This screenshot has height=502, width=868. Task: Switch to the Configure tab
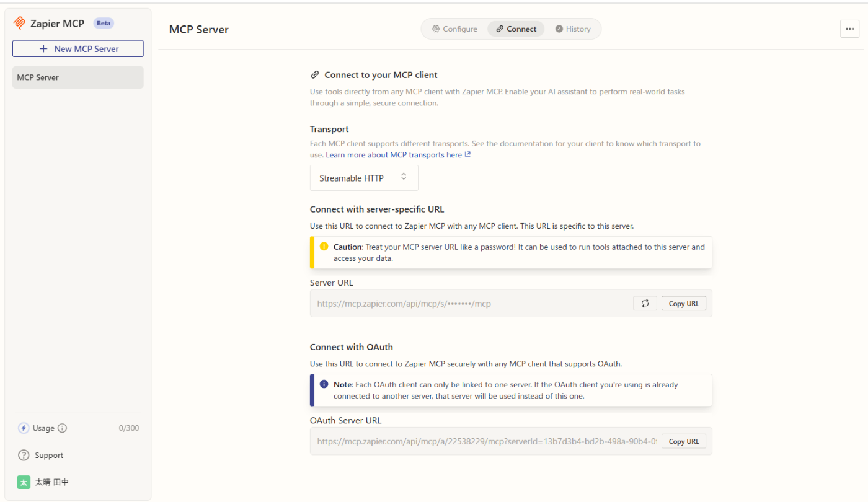[454, 29]
